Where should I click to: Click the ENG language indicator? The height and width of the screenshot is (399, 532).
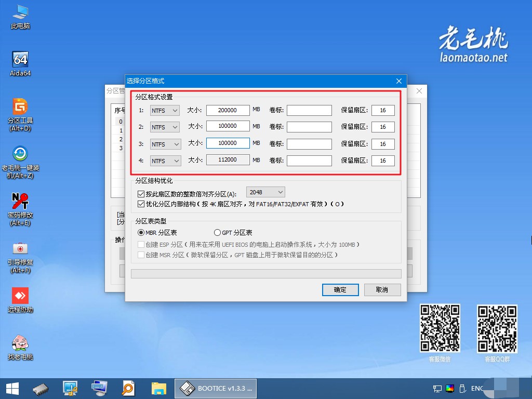[477, 389]
